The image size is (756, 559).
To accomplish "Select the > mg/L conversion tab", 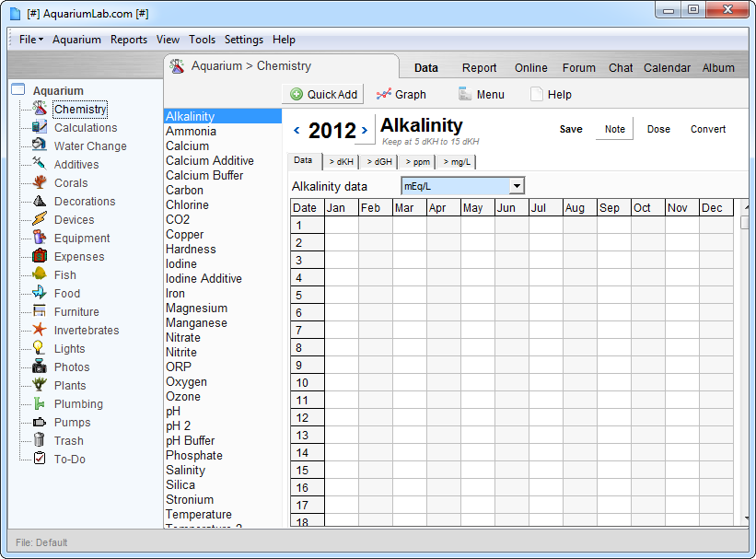I will click(457, 162).
